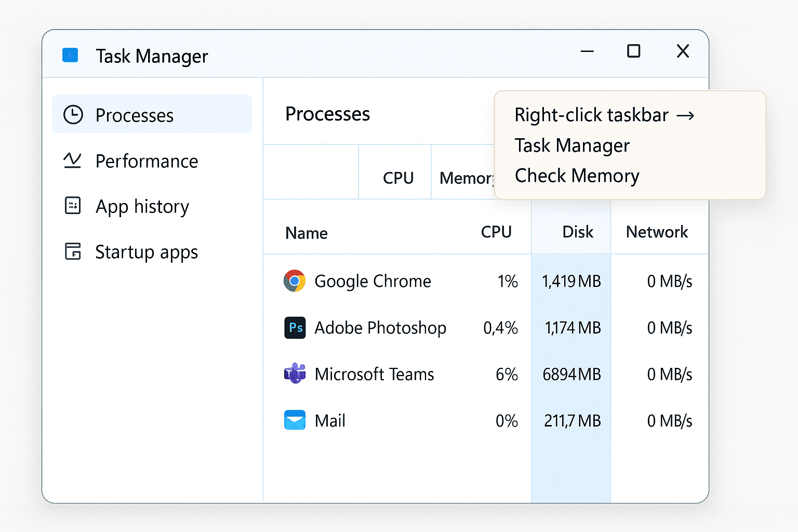Sort by the Disk column header

[578, 232]
